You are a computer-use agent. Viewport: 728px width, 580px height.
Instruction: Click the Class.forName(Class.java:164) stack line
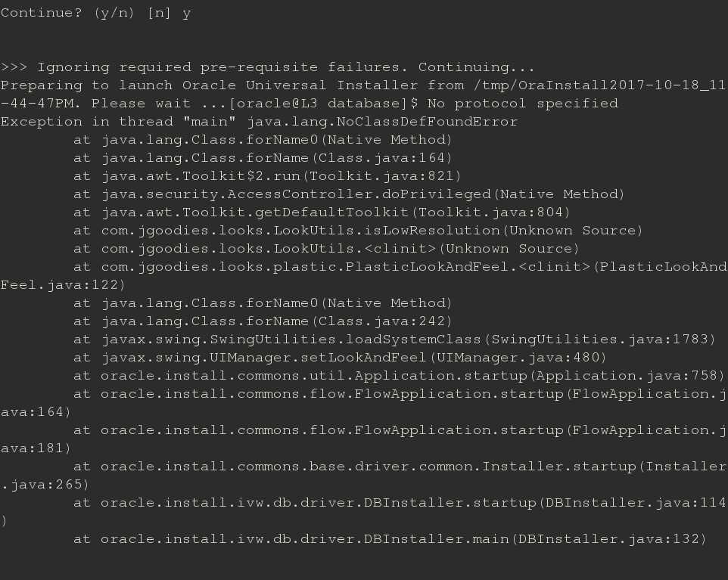[263, 158]
